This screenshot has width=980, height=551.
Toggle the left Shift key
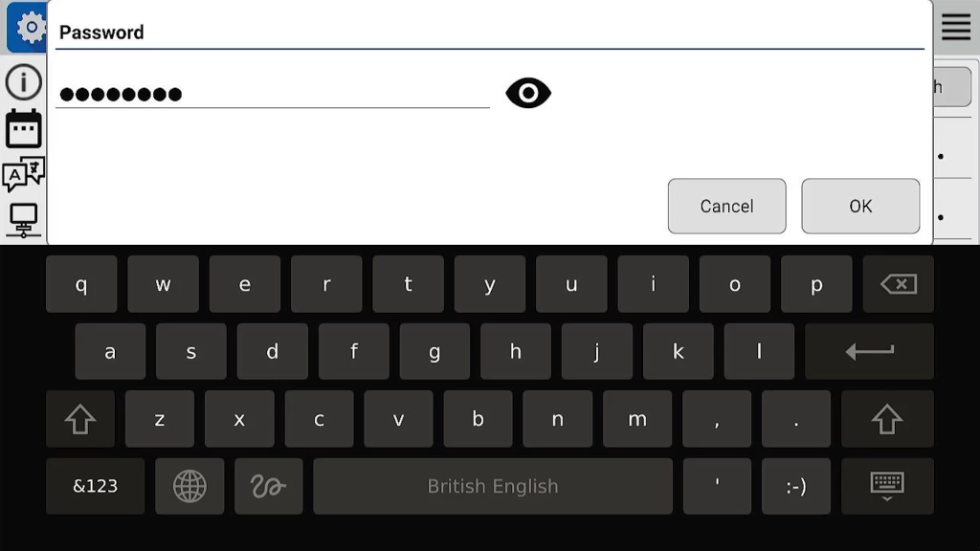click(x=80, y=419)
